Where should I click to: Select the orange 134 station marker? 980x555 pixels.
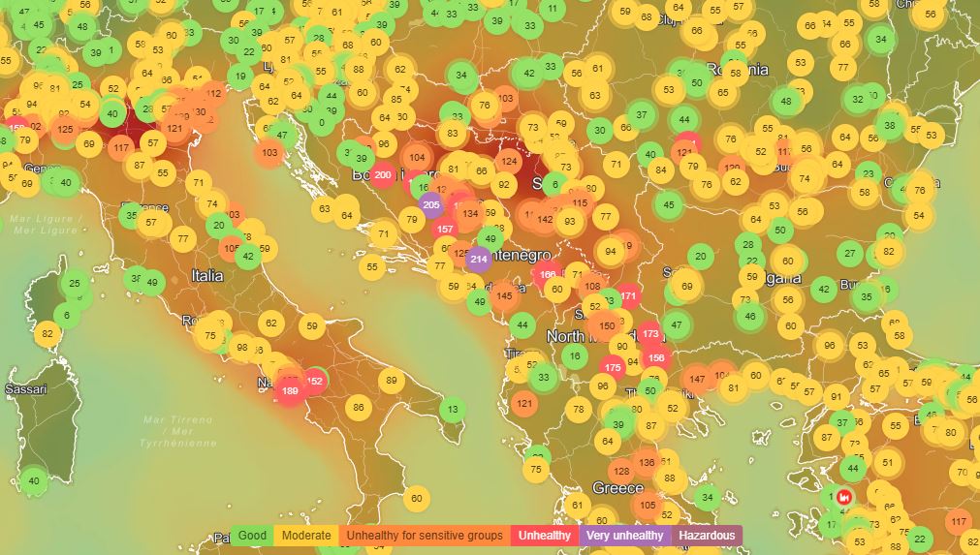[x=471, y=213]
